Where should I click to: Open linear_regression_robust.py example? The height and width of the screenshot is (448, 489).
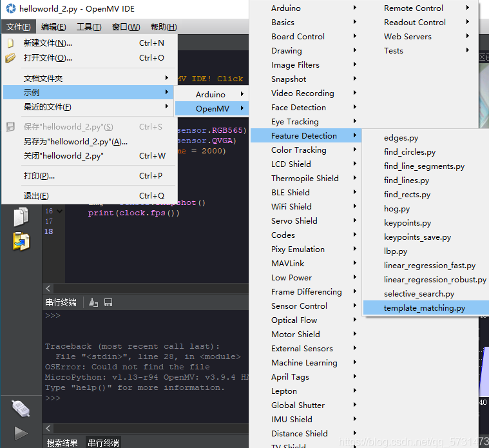pos(426,280)
